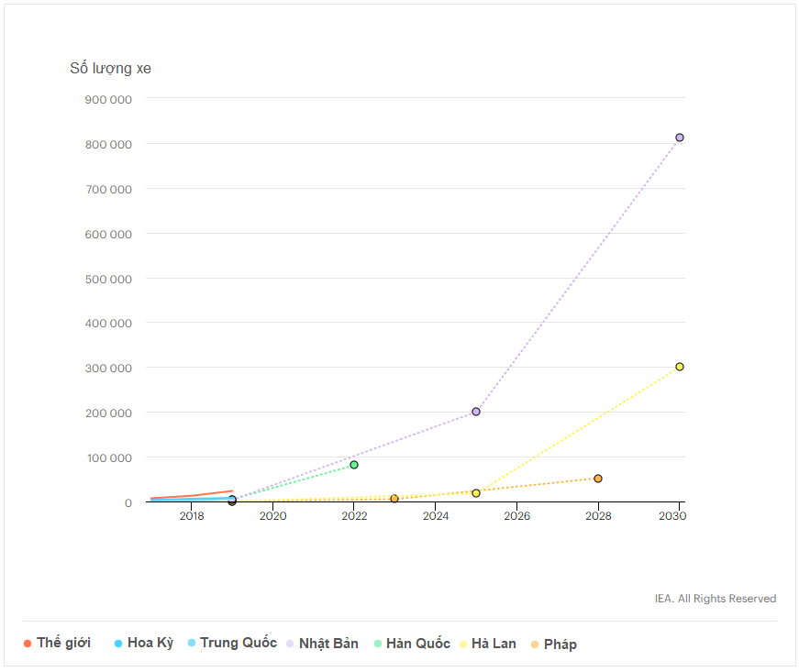The image size is (799, 672).
Task: Toggle the Thế giới series in legend
Action: (62, 644)
